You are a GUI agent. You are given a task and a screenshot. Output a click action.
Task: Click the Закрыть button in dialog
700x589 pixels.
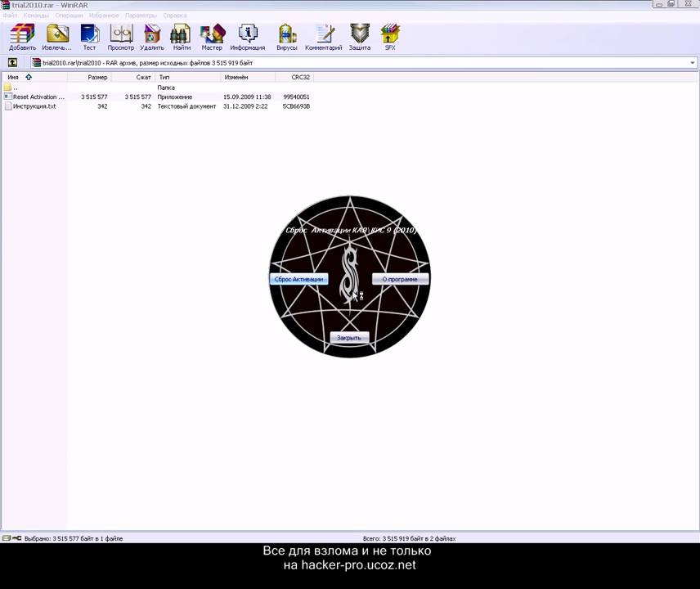point(349,338)
